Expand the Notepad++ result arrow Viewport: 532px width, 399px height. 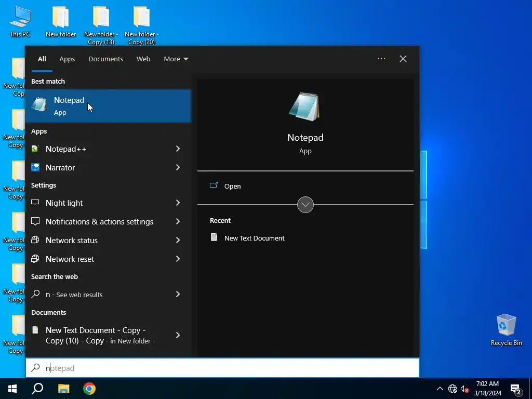pos(178,149)
